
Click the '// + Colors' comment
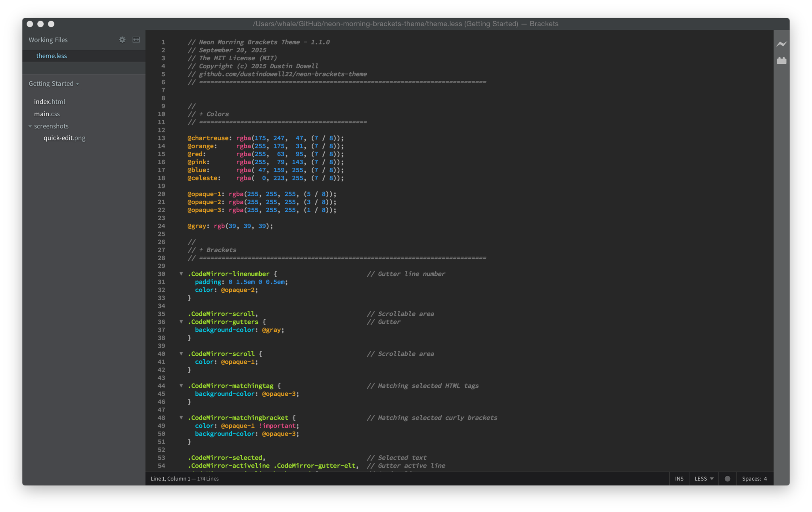click(x=208, y=114)
